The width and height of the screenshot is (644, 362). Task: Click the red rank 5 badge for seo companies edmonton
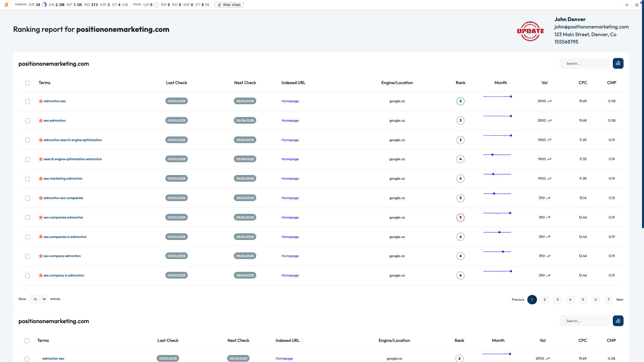[461, 218]
